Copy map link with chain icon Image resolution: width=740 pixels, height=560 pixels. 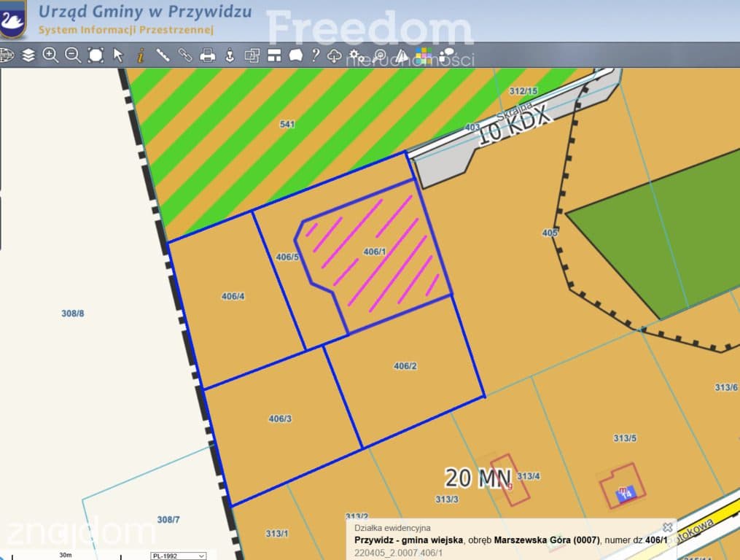coord(185,55)
